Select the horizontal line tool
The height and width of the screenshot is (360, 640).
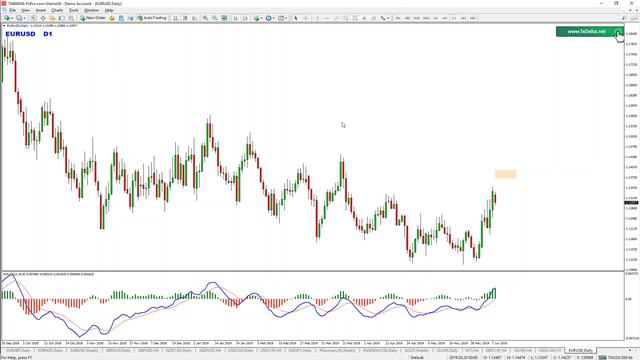pyautogui.click(x=327, y=18)
